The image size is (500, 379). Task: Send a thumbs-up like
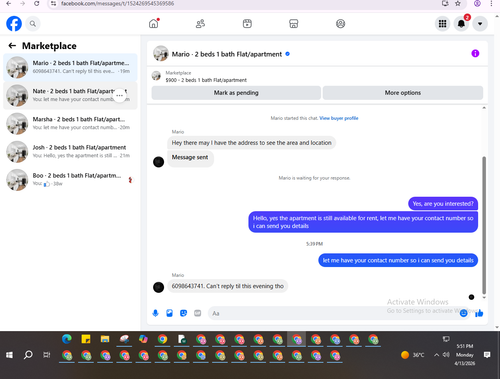tap(479, 313)
